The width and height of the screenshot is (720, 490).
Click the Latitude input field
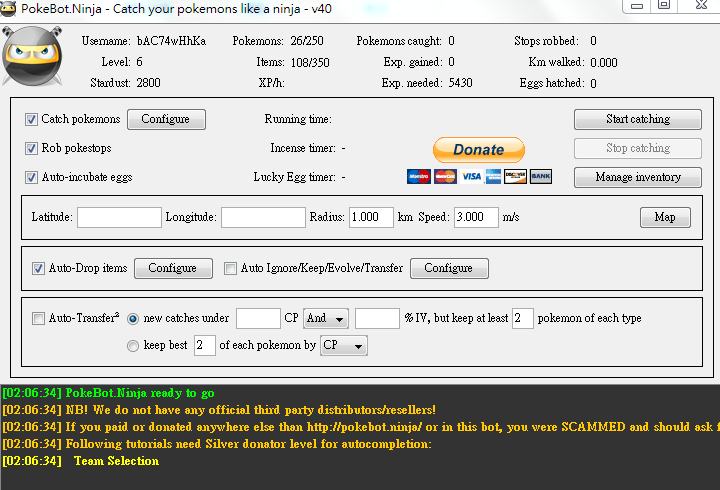coord(119,217)
